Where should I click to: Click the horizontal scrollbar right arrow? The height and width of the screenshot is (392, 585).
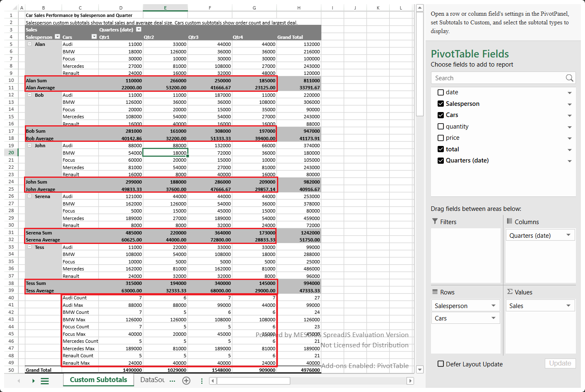(x=410, y=381)
